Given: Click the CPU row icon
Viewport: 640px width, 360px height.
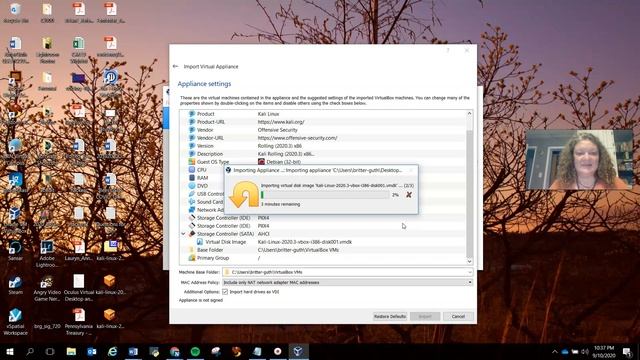Looking at the screenshot, I should click(192, 170).
